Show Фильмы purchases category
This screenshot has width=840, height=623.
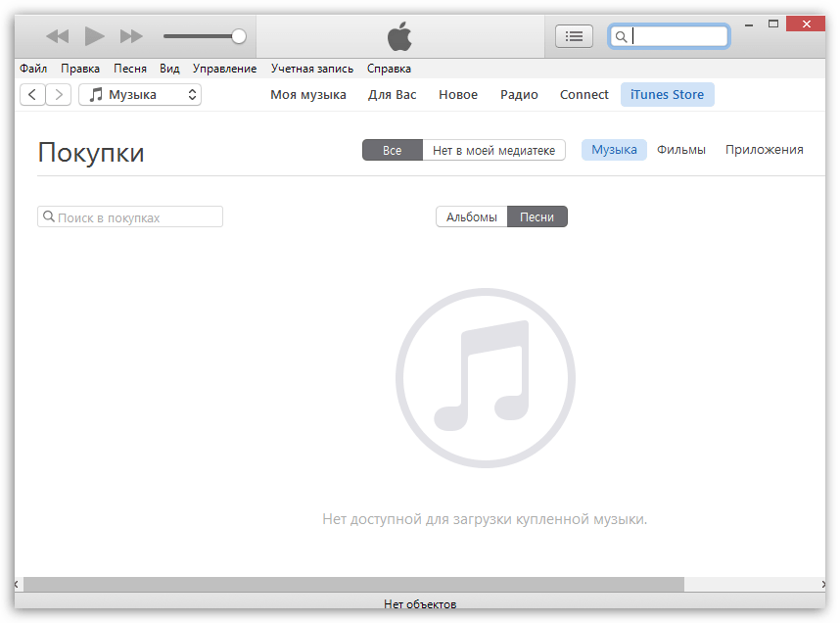point(680,150)
